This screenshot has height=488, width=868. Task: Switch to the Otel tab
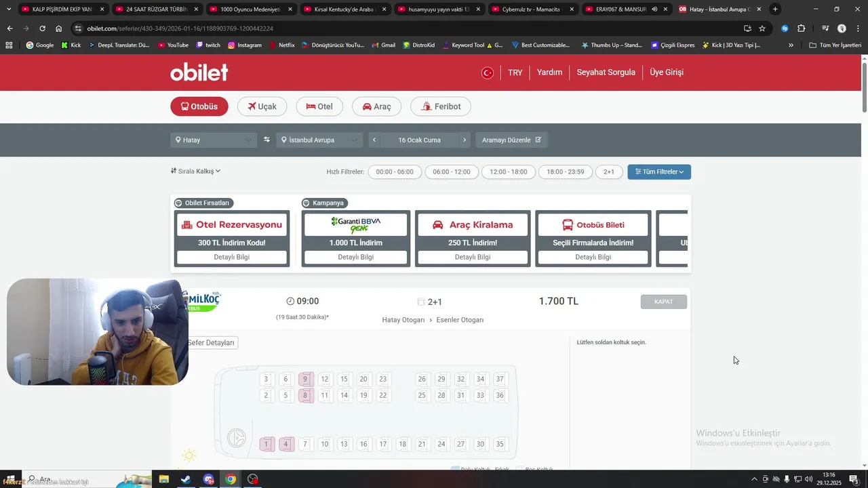click(319, 106)
